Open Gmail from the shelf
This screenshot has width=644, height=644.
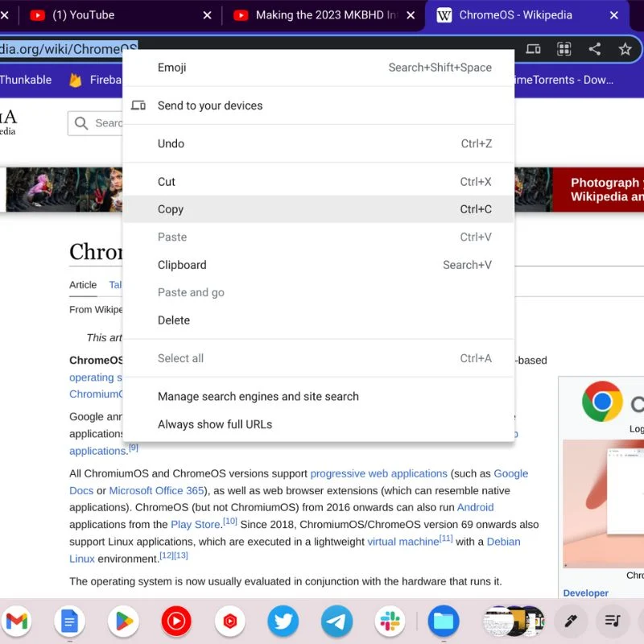tap(17, 621)
